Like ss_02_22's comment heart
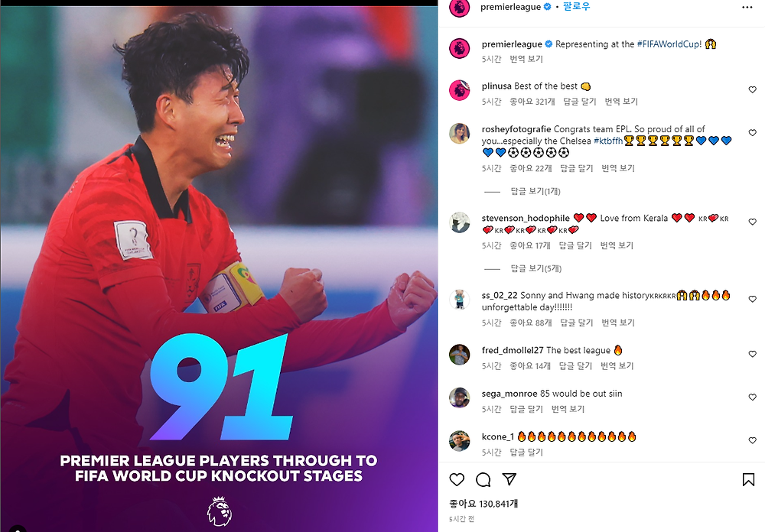Screen dimensions: 765x532 click(752, 300)
